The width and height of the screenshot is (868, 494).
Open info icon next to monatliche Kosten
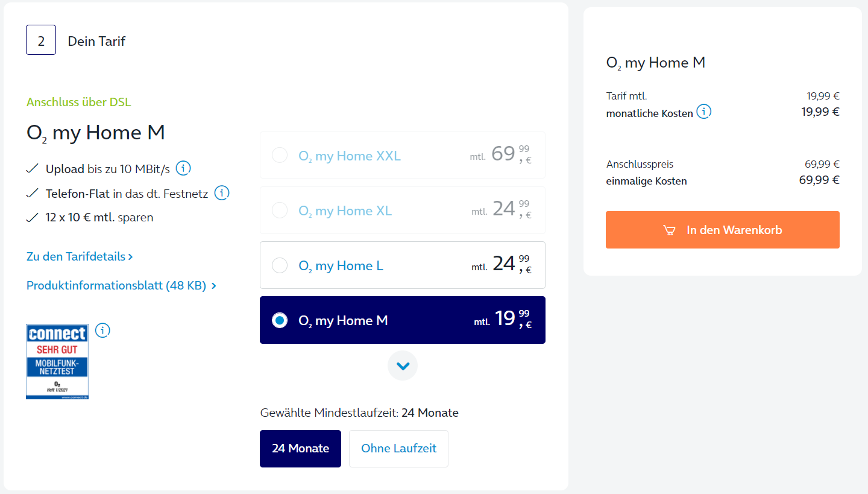704,112
